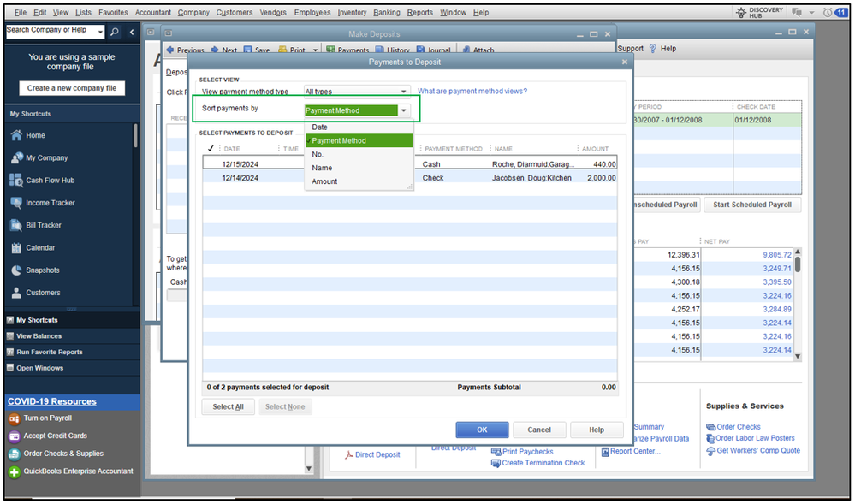Open the Home shortcut icon
855x504 pixels.
[16, 135]
